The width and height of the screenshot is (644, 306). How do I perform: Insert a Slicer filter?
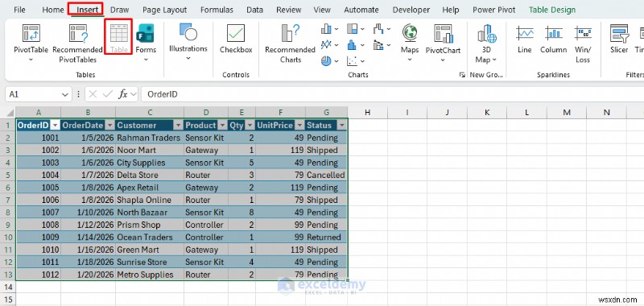point(619,39)
